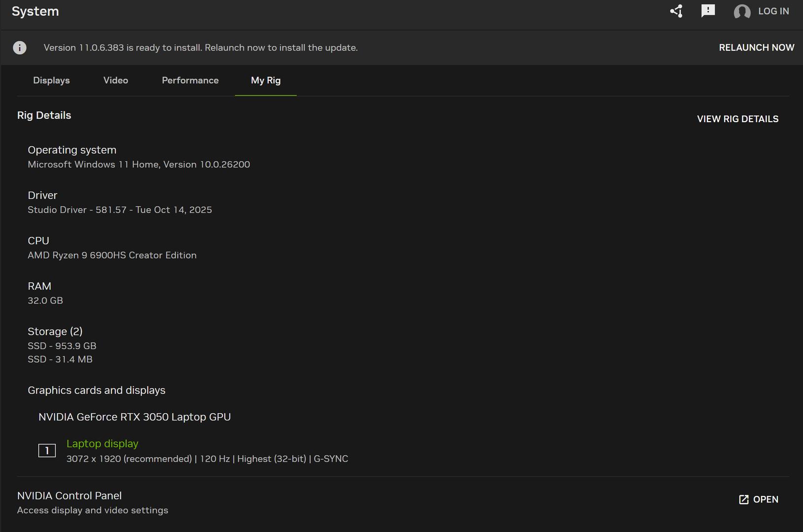Go to the Video tab

116,80
